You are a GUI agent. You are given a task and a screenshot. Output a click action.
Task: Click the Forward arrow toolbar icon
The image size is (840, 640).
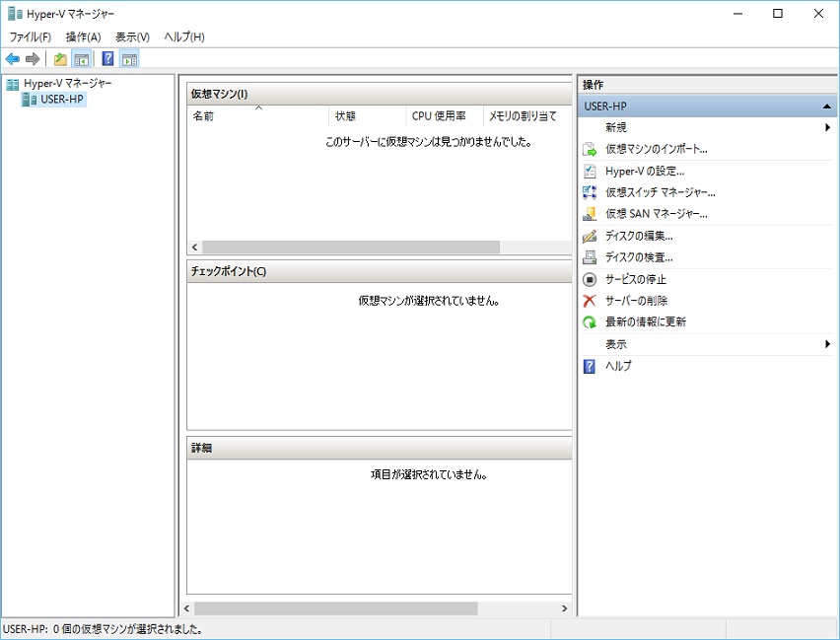(33, 59)
